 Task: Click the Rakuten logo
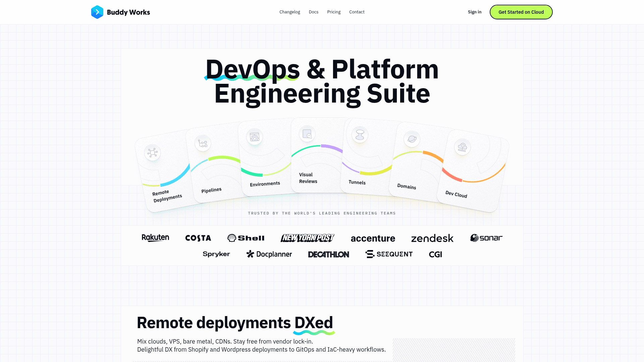coord(155,238)
